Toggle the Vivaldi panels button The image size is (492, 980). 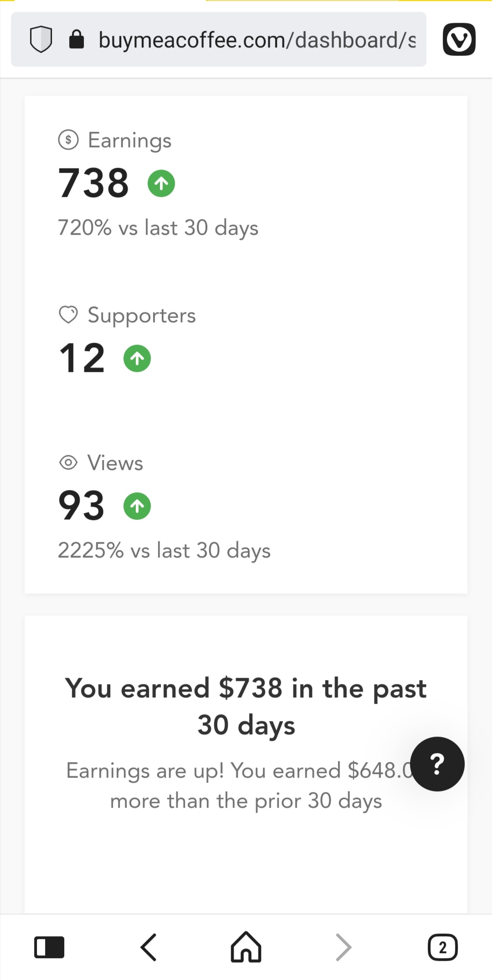[x=49, y=947]
